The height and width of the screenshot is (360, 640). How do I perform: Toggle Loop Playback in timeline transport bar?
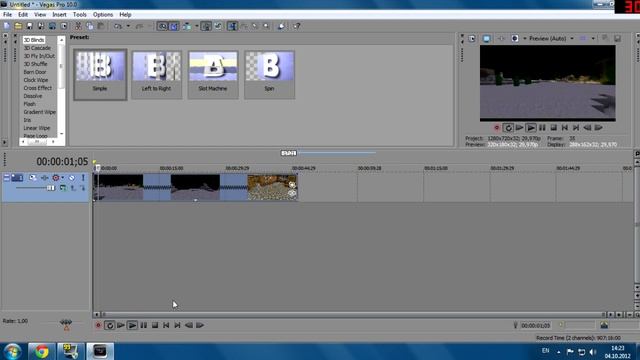click(x=109, y=325)
